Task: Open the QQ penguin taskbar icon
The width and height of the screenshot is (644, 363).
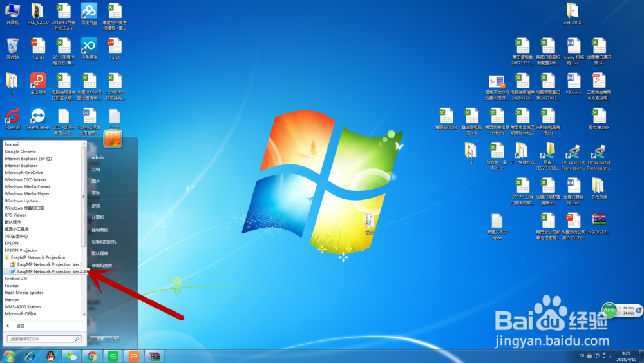Action: (x=50, y=357)
